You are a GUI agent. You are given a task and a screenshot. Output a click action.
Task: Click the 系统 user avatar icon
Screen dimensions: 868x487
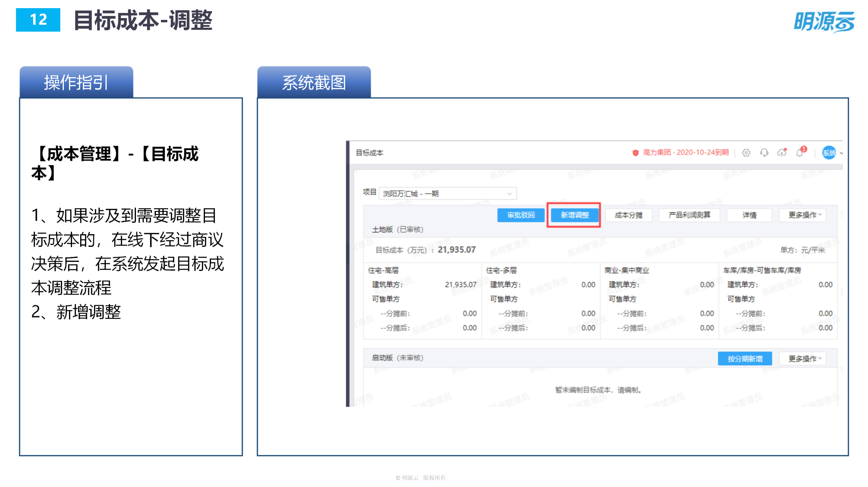click(830, 153)
